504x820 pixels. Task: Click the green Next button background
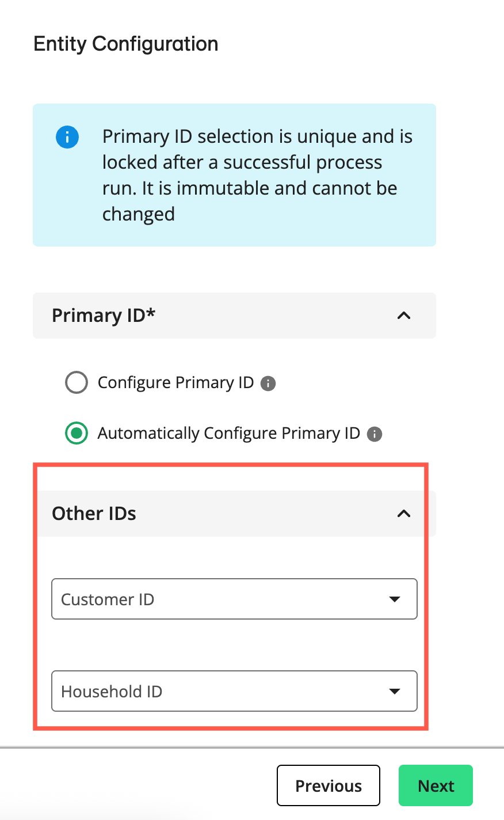coord(436,785)
